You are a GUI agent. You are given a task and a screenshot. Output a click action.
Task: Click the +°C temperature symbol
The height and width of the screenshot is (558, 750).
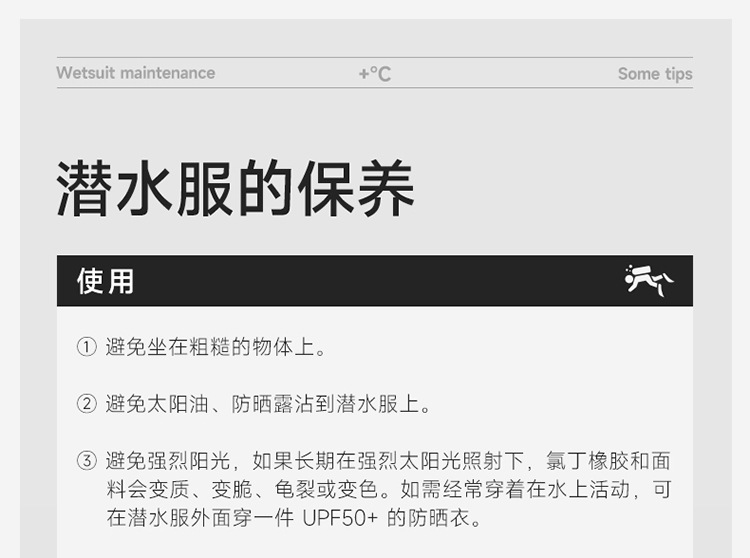click(x=375, y=74)
